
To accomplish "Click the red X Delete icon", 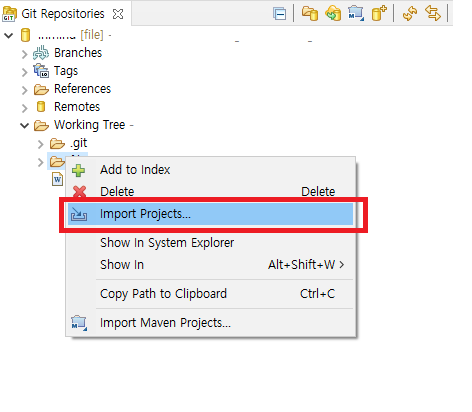I will point(79,192).
